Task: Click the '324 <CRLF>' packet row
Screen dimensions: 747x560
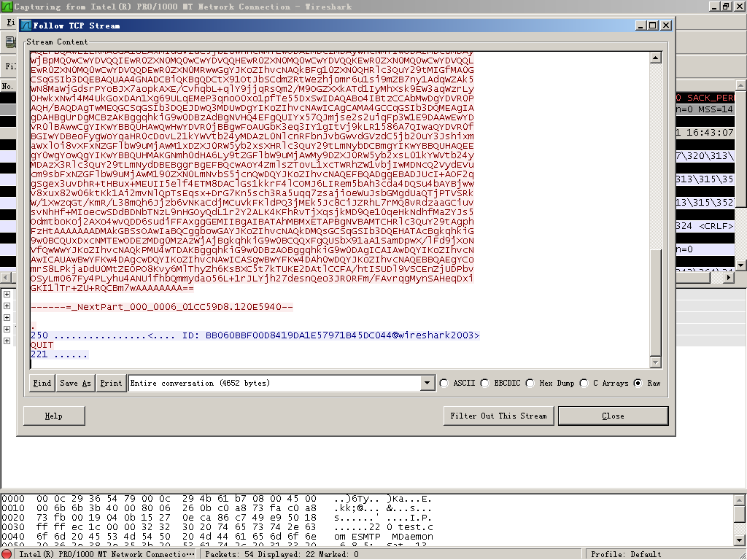Action: tap(705, 226)
